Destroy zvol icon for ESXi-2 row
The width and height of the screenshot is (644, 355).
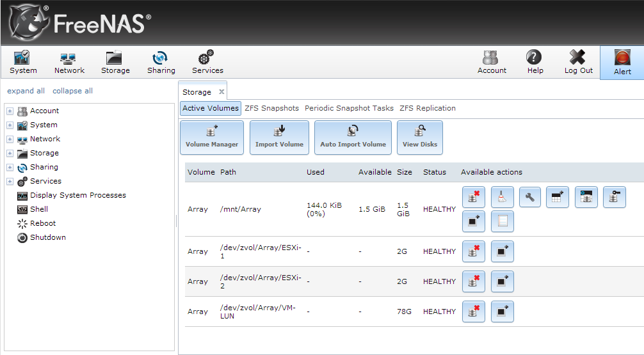tap(474, 281)
